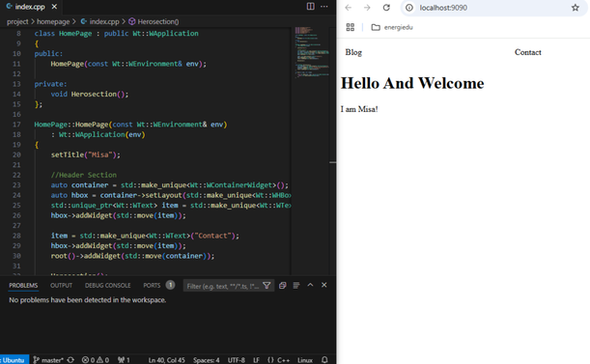Click the homepage breadcrumb segment

[x=53, y=21]
